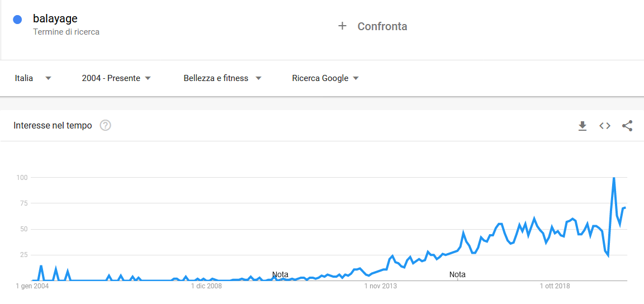
Task: Click the Interesse nel tempo heading
Action: [x=53, y=125]
